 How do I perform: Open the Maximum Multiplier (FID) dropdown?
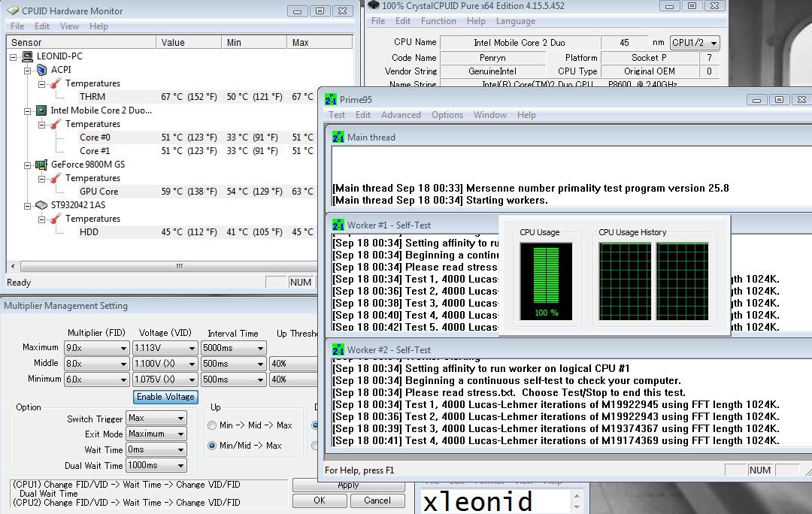(x=96, y=349)
